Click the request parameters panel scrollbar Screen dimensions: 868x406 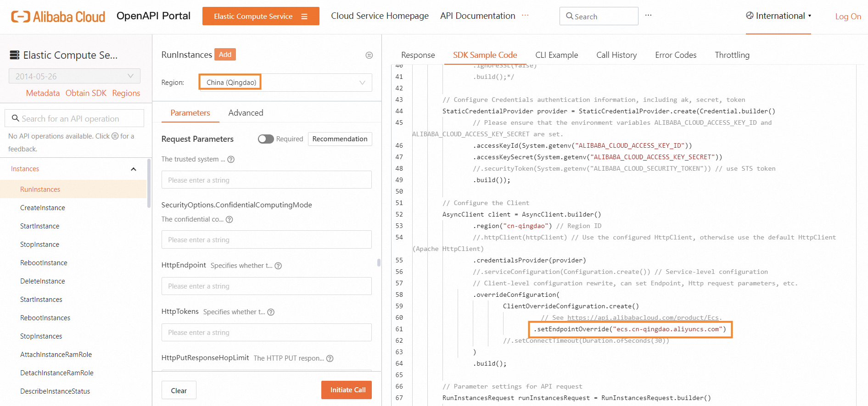click(379, 263)
